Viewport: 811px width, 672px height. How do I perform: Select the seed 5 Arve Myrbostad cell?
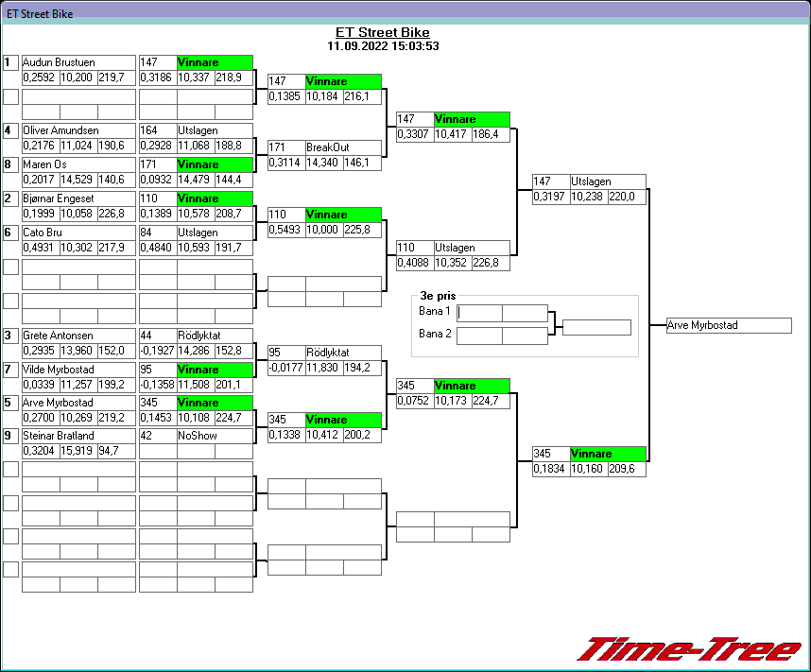[78, 403]
